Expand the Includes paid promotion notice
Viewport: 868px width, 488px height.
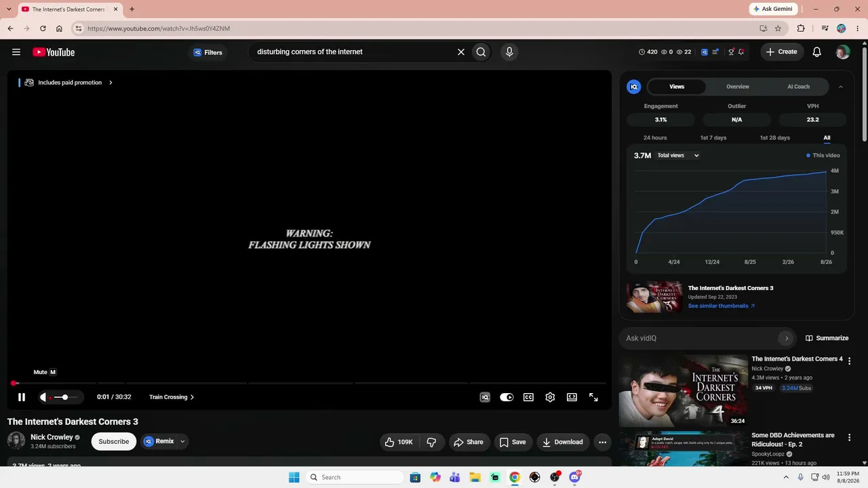click(x=68, y=83)
